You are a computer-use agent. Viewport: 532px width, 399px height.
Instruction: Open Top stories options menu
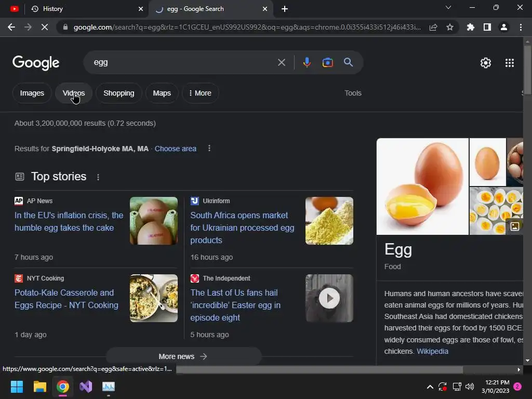coord(98,177)
